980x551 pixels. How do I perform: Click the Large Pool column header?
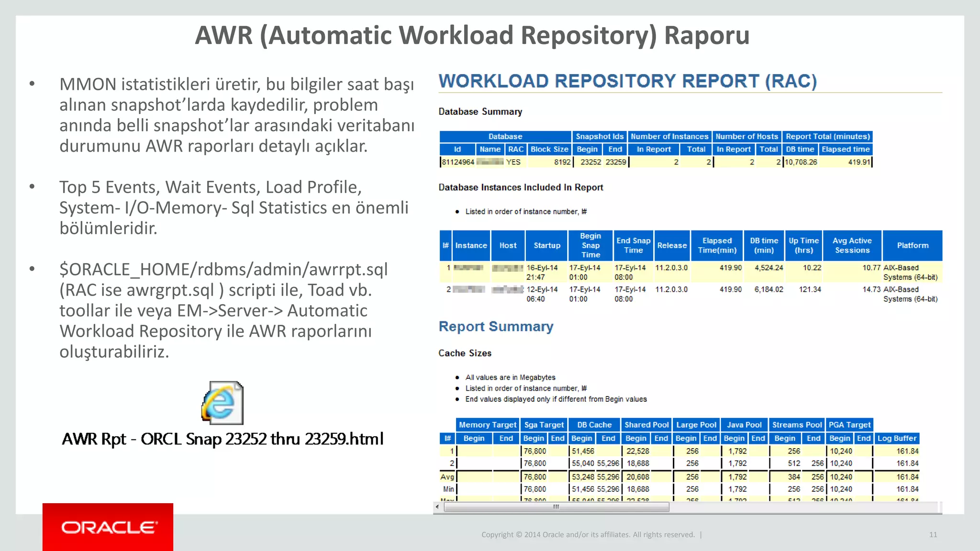point(696,425)
